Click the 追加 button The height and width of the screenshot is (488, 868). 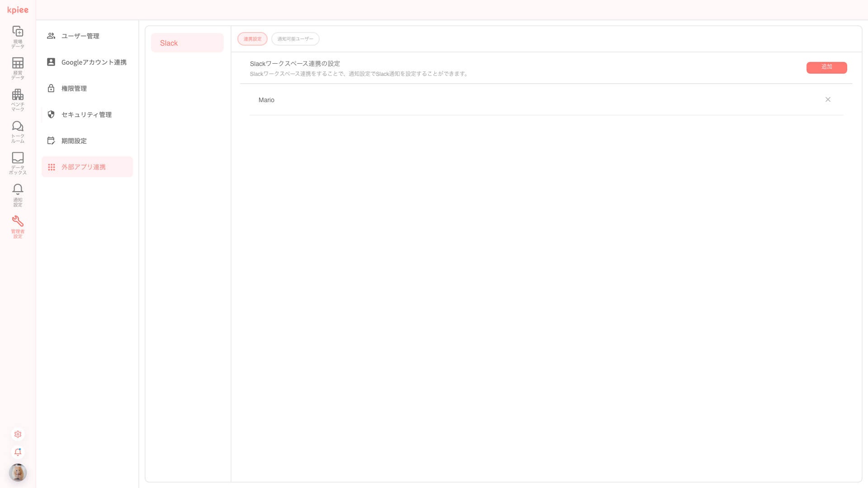pyautogui.click(x=826, y=67)
